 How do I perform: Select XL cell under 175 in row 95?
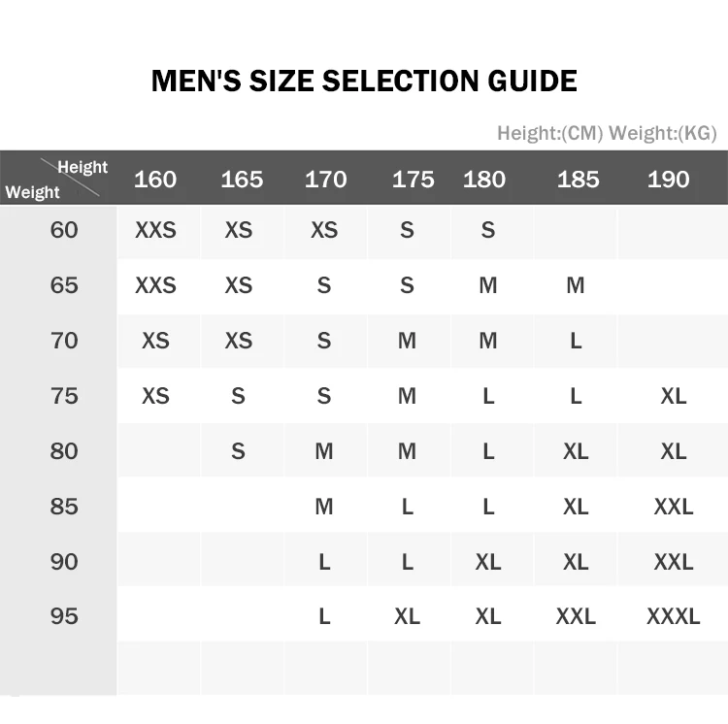pyautogui.click(x=407, y=616)
